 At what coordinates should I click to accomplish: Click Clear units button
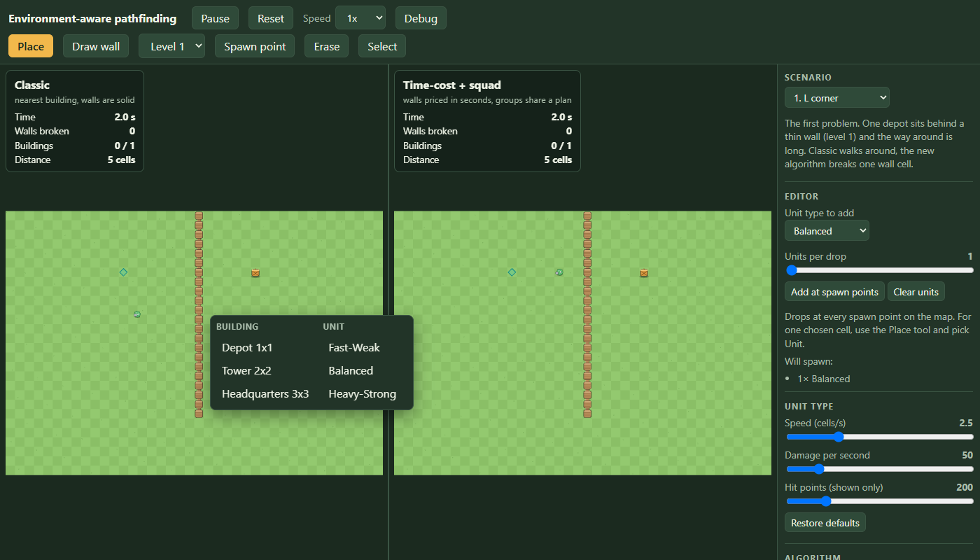(x=917, y=292)
